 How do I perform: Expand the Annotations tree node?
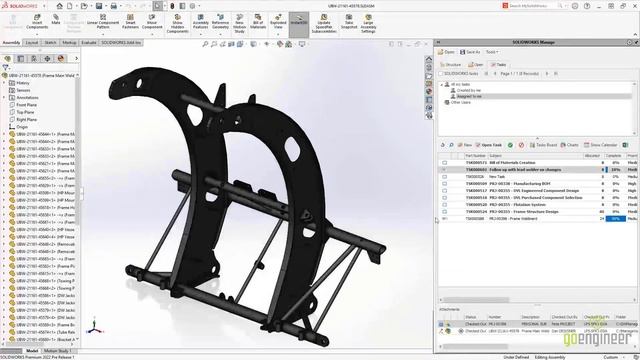click(x=4, y=98)
